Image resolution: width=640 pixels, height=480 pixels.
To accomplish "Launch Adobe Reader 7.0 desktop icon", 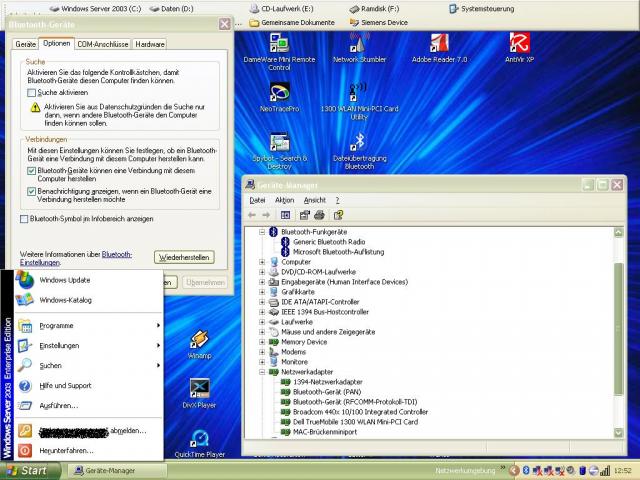I will (439, 48).
